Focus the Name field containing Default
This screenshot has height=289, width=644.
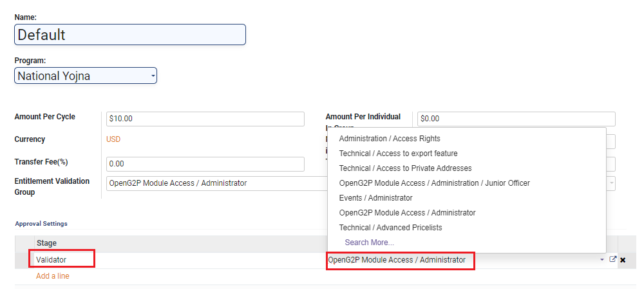point(130,35)
